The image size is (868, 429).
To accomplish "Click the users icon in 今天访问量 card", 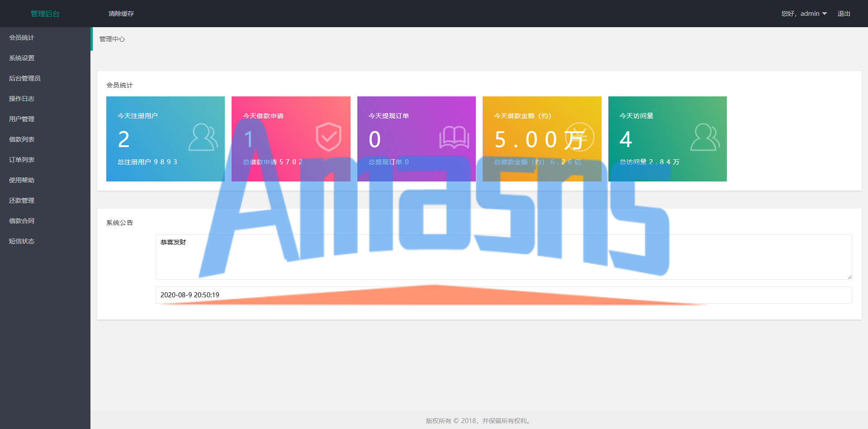I will (705, 137).
